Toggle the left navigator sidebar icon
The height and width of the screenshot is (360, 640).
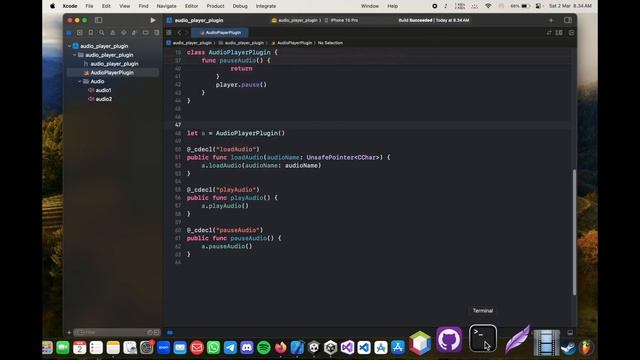pos(98,20)
